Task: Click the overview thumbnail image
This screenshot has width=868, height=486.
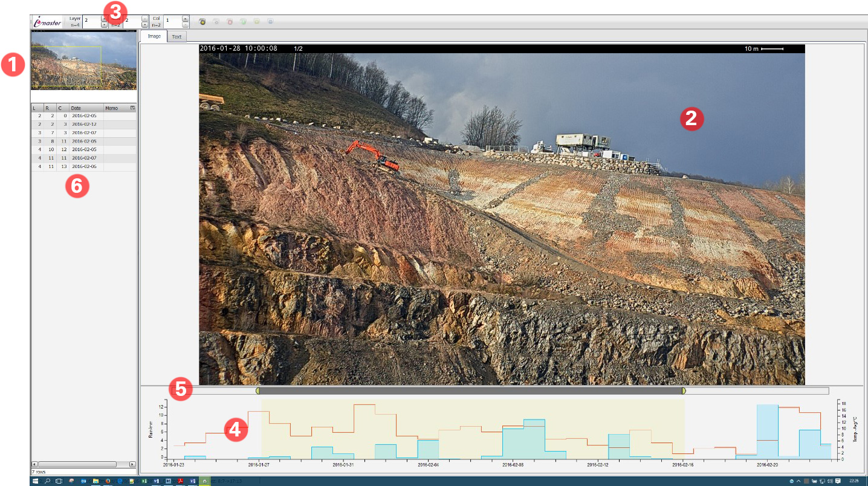Action: tap(83, 60)
